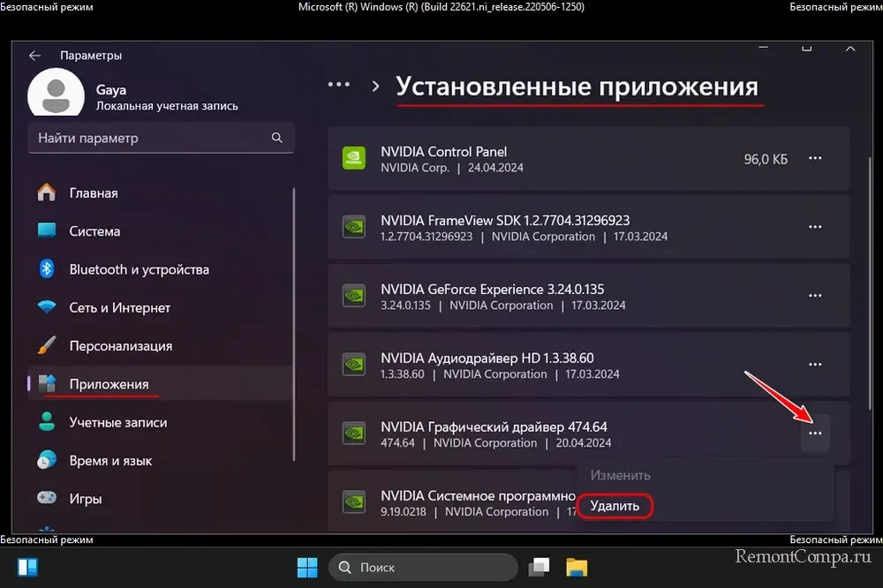Open Сеть и Интернет settings
The width and height of the screenshot is (883, 588).
161,307
